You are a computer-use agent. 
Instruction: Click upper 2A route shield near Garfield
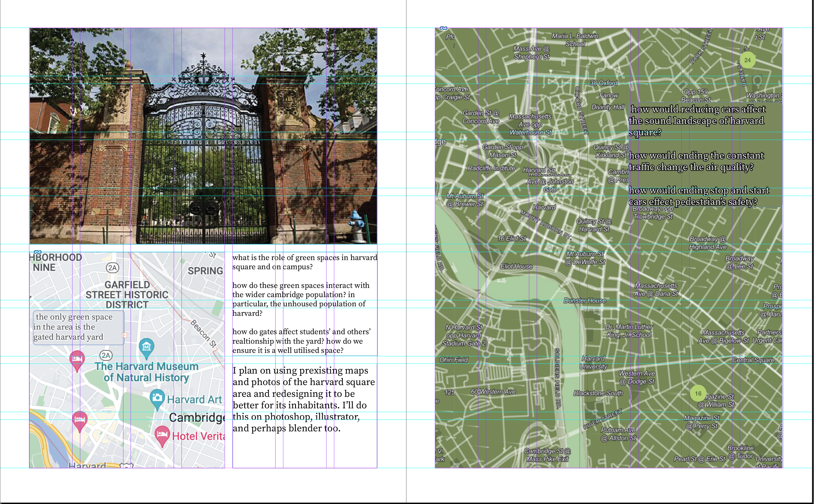(x=112, y=268)
